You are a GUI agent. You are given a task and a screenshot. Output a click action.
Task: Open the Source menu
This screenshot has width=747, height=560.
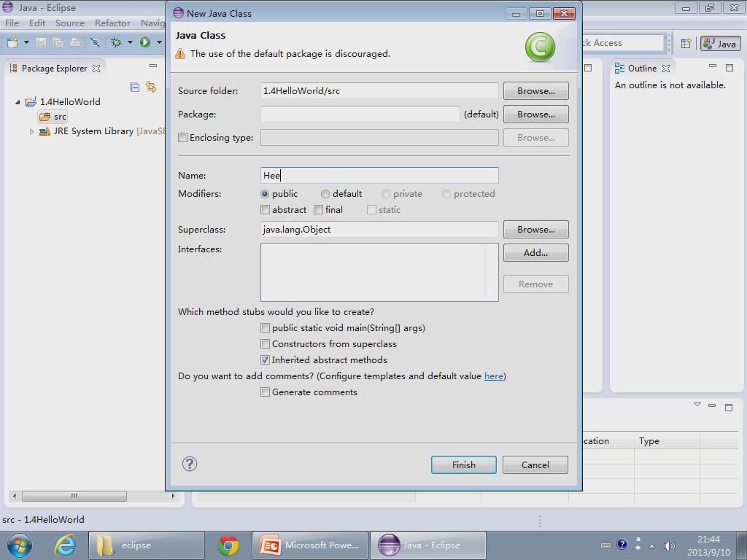(69, 23)
